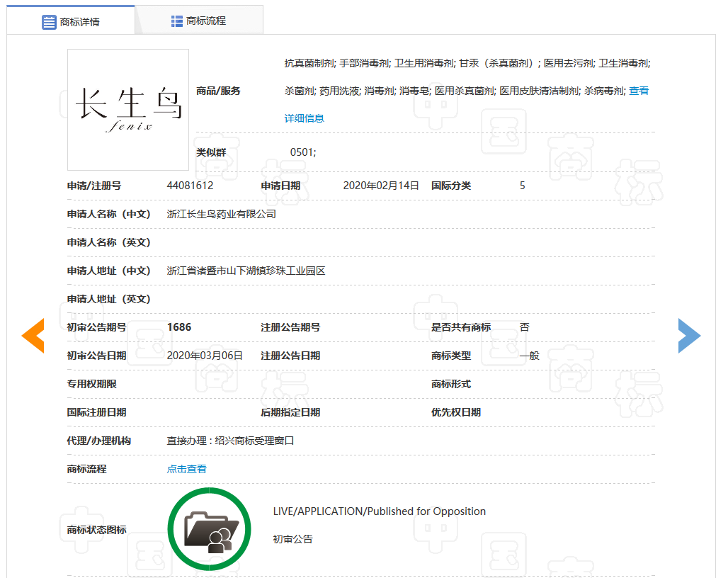Select applicant name 浙江长生鸟药业有限公司
This screenshot has width=728, height=578.
click(x=222, y=214)
